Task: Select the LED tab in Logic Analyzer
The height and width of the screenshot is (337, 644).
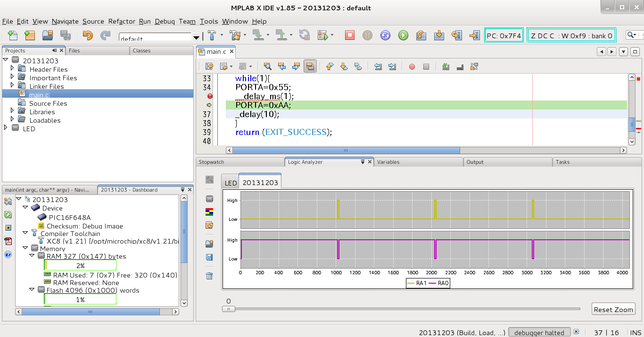Action: click(x=231, y=183)
